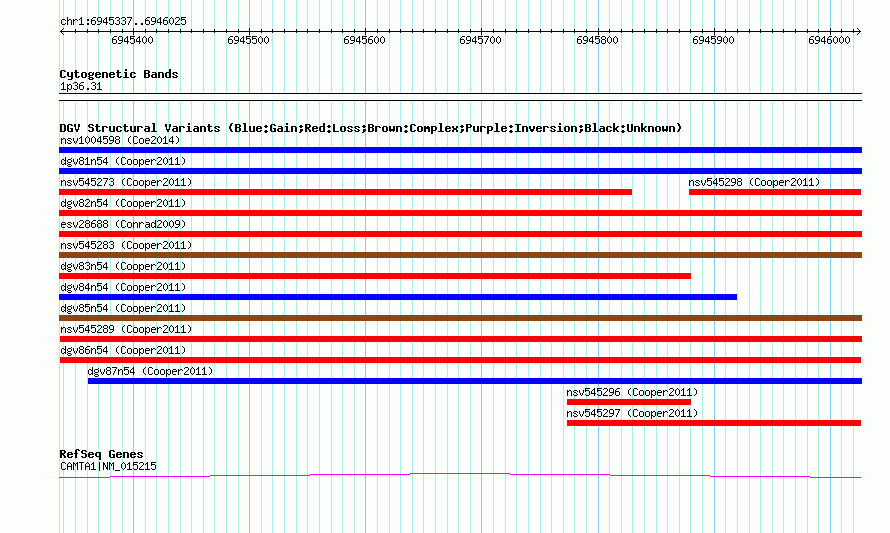Click ruler position 6945400
This screenshot has width=890, height=533.
(x=132, y=40)
